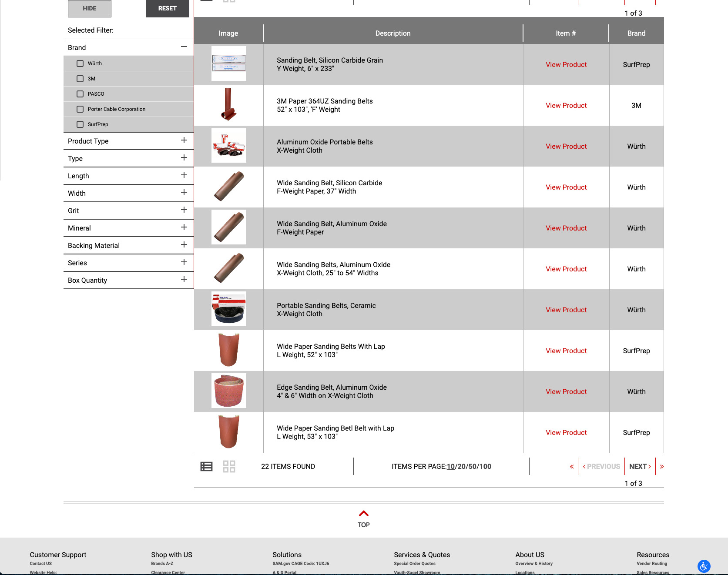The image size is (728, 575).
Task: Switch to grid view icon at bottom
Action: point(229,466)
